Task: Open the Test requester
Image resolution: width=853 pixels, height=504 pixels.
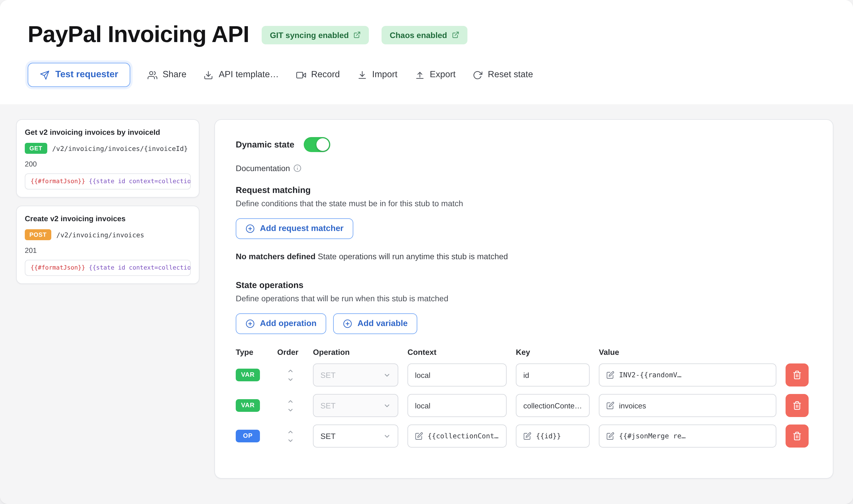Action: coord(79,75)
